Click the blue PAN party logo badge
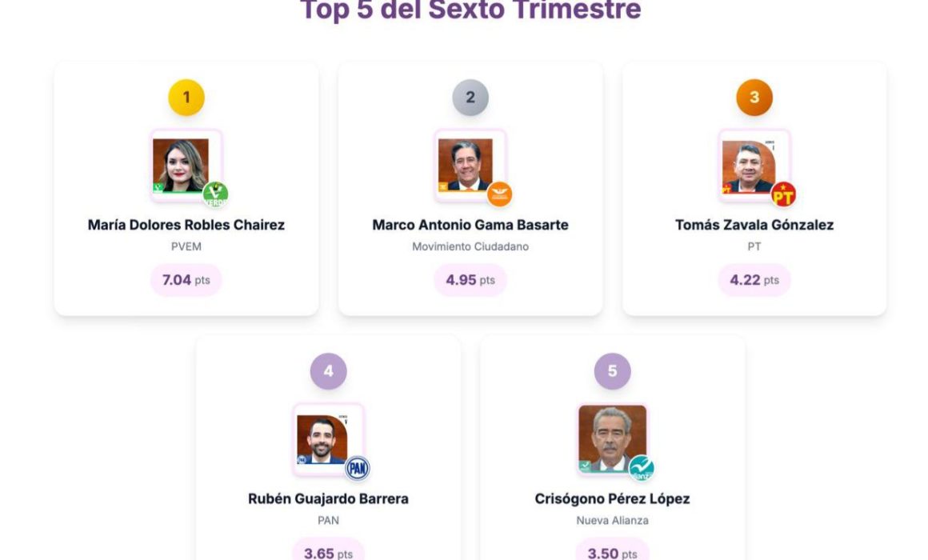 358,468
